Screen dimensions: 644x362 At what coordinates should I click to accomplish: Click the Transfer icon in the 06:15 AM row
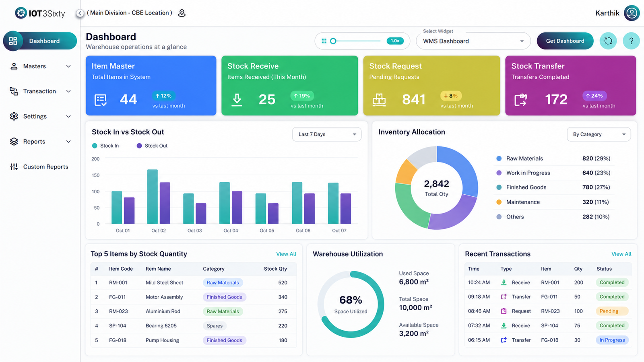tap(504, 340)
